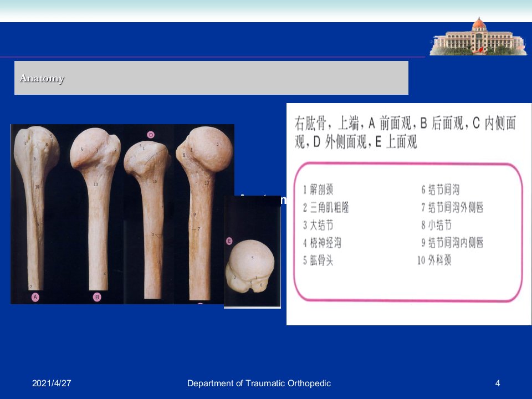Click the building logo image
The height and width of the screenshot is (399, 532).
tap(478, 36)
